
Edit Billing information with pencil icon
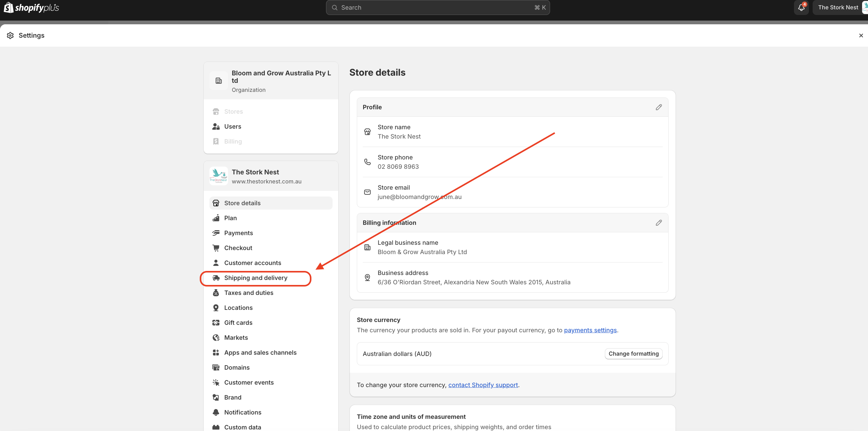point(659,223)
